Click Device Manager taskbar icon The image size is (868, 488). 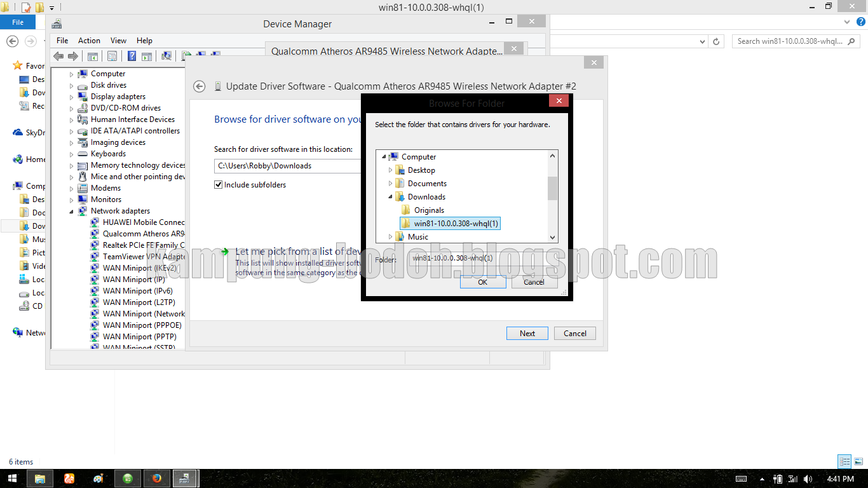185,478
